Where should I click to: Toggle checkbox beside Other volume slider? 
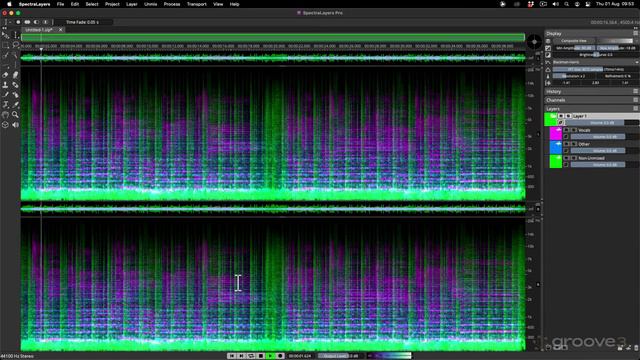point(566,151)
